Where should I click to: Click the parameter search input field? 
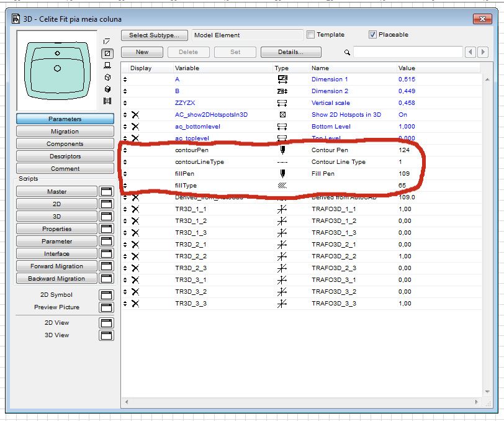pyautogui.click(x=408, y=52)
